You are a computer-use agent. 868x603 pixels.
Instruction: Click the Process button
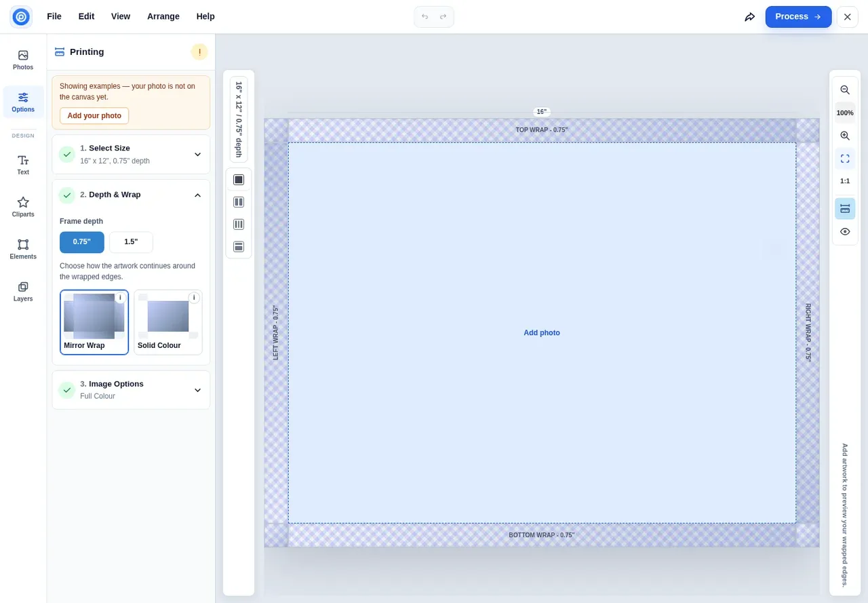[x=798, y=16]
